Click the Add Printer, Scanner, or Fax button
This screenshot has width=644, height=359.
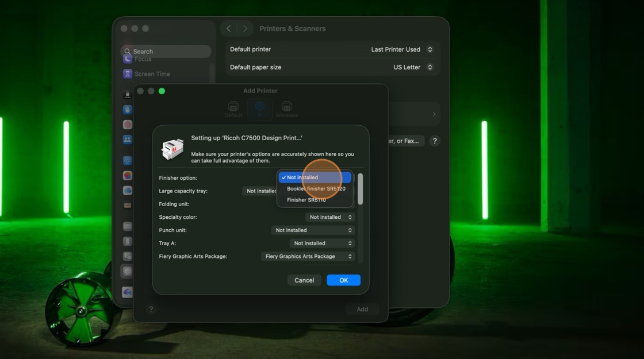[x=406, y=141]
